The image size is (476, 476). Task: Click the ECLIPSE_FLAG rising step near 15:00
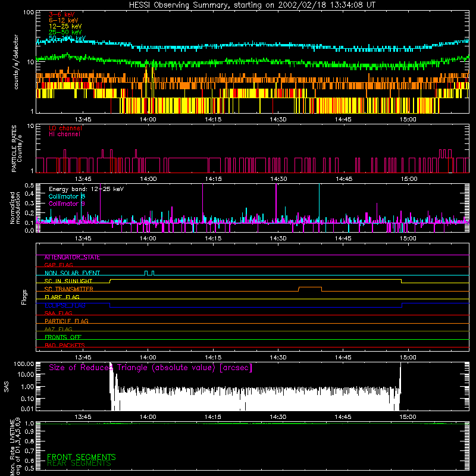pos(402,305)
